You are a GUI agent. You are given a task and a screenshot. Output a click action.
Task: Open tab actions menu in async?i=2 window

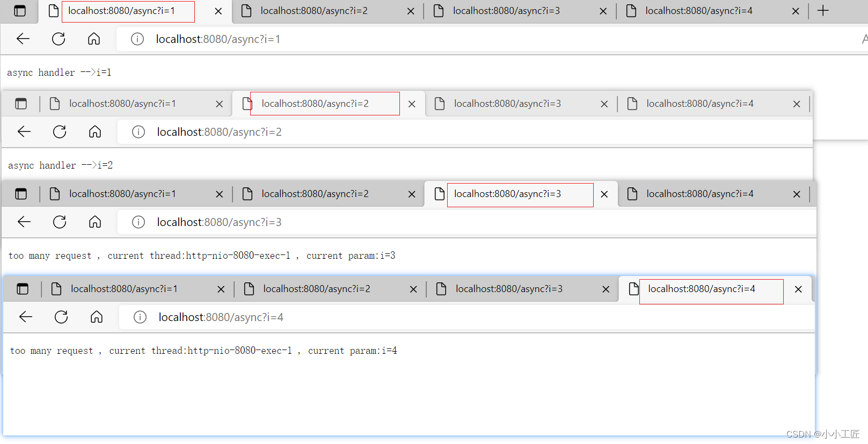(x=21, y=104)
